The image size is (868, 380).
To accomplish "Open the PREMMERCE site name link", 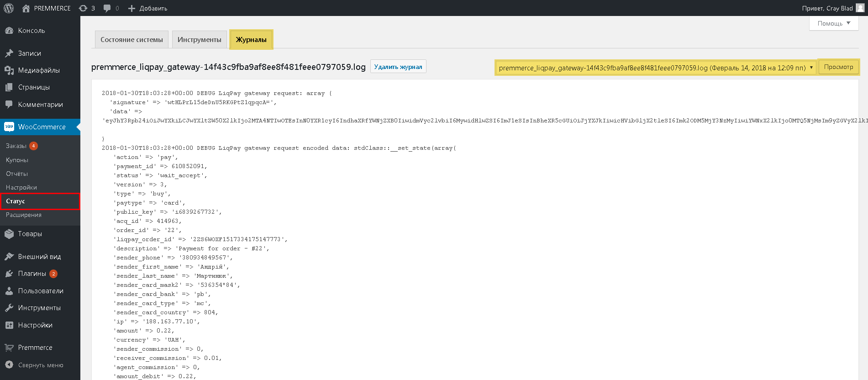I will [x=53, y=8].
